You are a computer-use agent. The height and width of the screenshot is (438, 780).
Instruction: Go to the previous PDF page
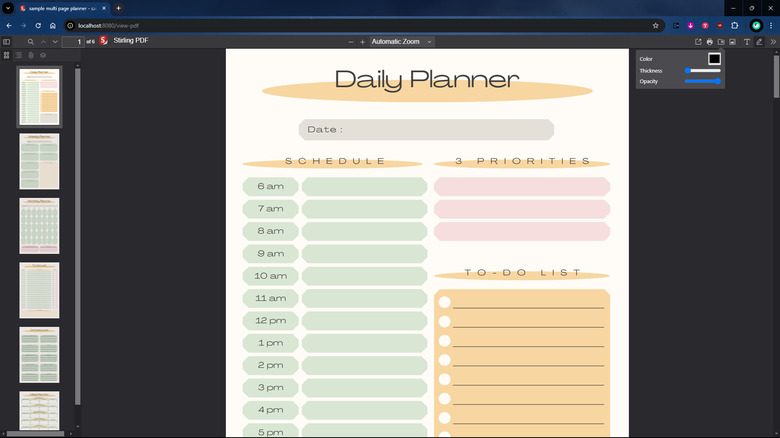[43, 42]
